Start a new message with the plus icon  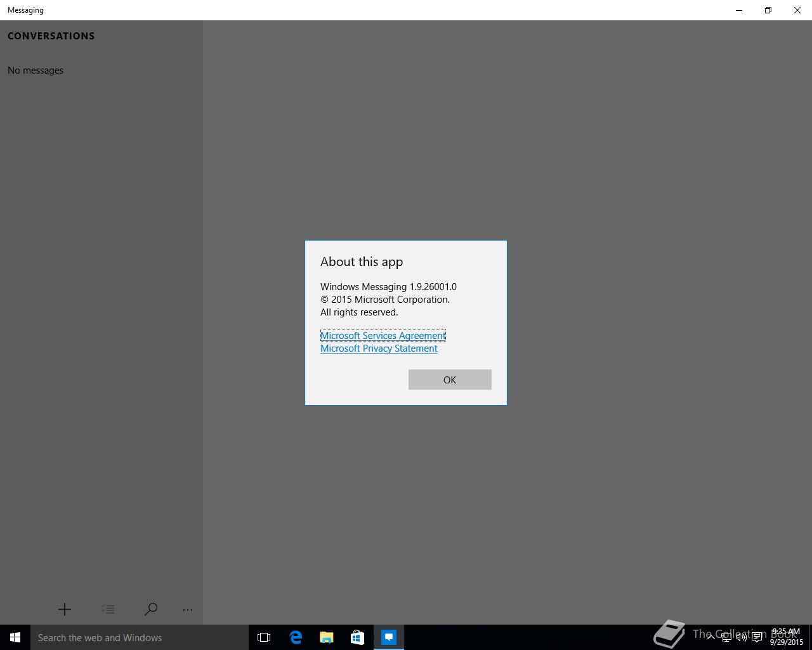point(65,609)
